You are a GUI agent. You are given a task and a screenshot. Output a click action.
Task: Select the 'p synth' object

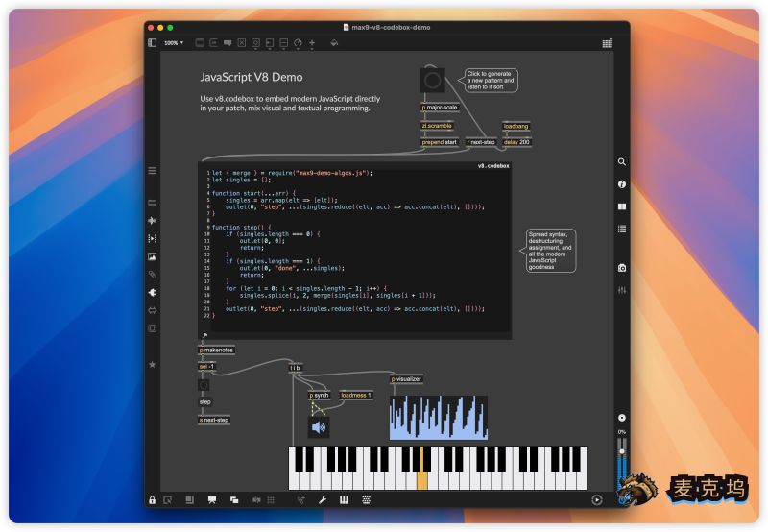(x=320, y=395)
